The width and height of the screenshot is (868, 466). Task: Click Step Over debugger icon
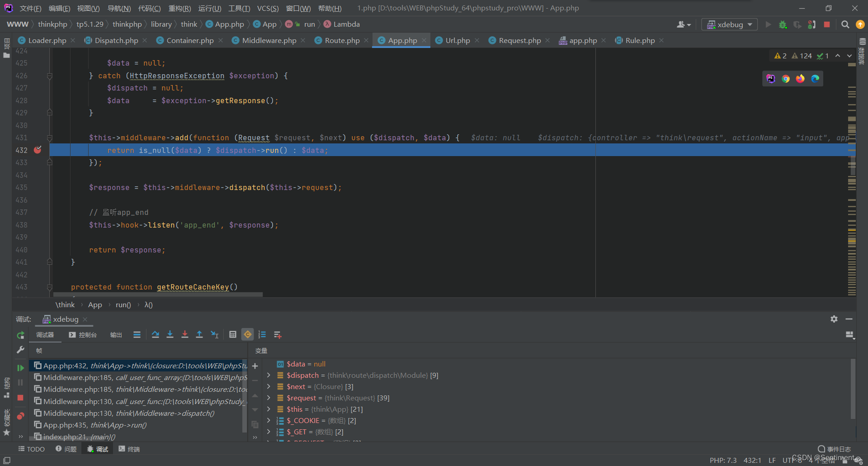[156, 335]
